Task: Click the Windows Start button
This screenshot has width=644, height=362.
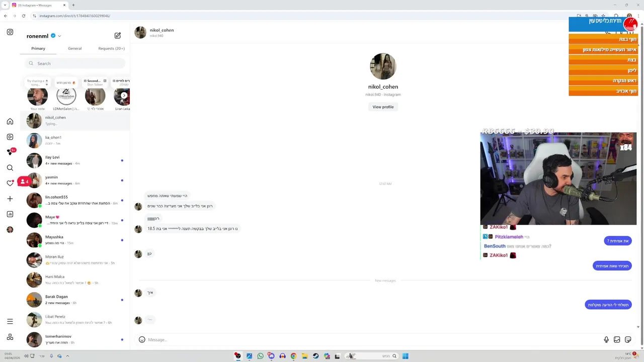Action: click(405, 356)
